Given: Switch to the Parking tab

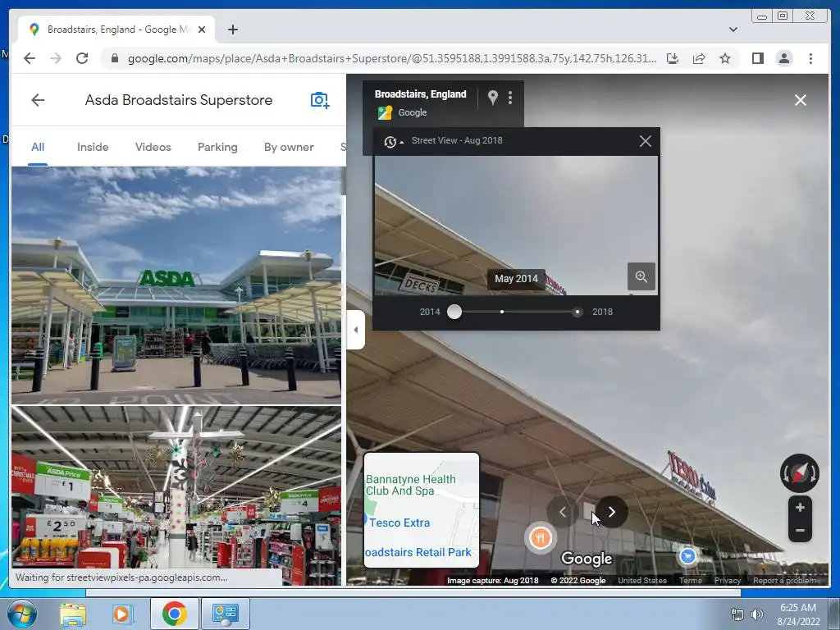Looking at the screenshot, I should coord(217,147).
